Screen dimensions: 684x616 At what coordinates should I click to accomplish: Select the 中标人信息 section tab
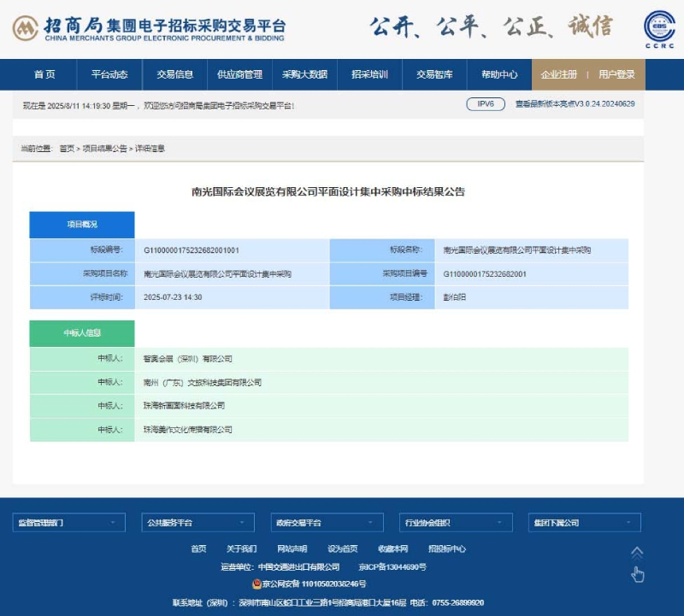tap(82, 333)
